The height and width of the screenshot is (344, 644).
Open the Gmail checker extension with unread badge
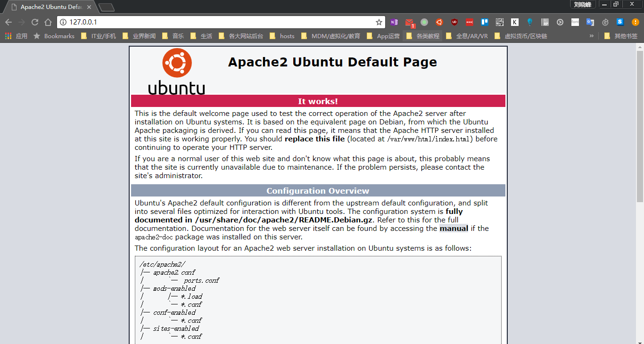tap(409, 22)
